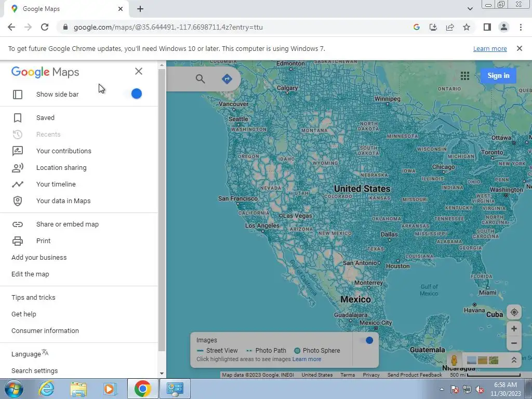Open the Chrome three-dot menu
532x399 pixels.
[x=521, y=27]
